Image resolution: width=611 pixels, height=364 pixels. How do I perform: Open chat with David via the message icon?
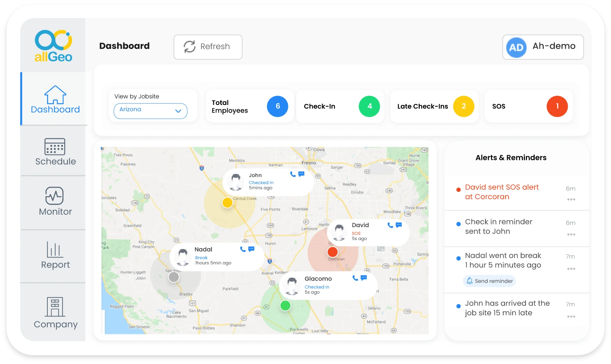[x=399, y=225]
